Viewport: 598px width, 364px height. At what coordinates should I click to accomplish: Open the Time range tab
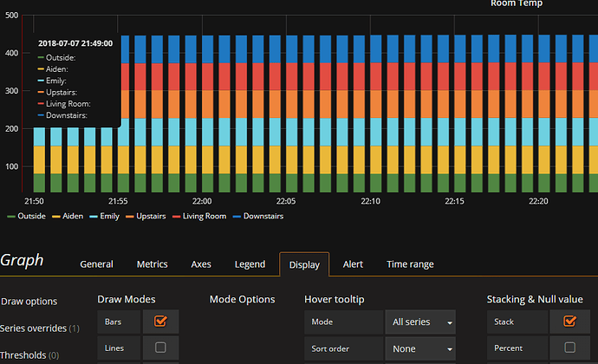point(410,264)
